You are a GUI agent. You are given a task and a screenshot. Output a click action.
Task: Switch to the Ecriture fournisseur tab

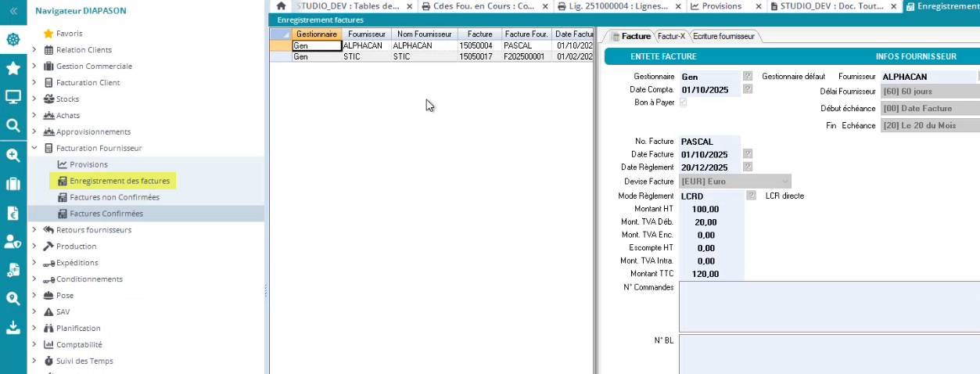tap(723, 37)
